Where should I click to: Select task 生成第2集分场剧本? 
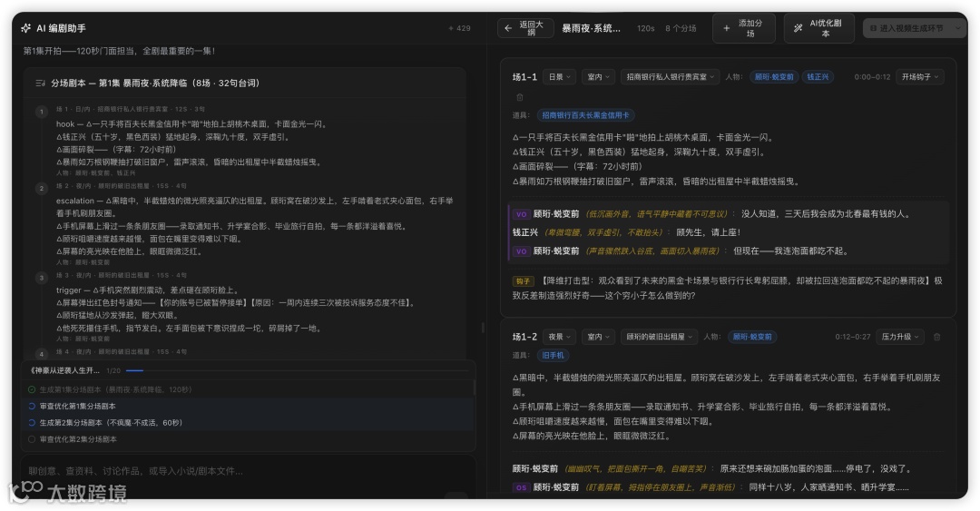point(249,423)
